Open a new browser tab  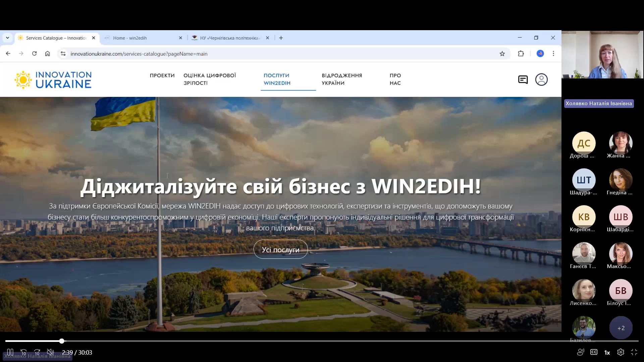point(281,38)
